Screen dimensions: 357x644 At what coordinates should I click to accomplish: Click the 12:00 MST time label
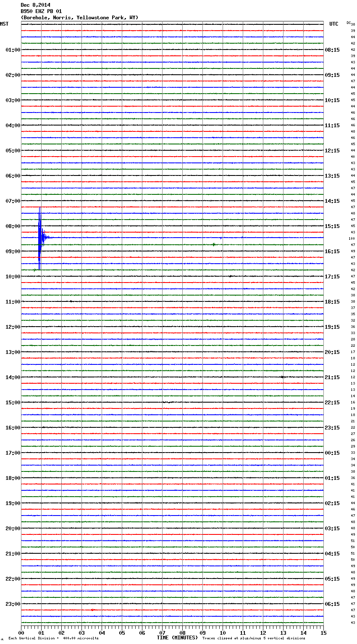click(13, 327)
